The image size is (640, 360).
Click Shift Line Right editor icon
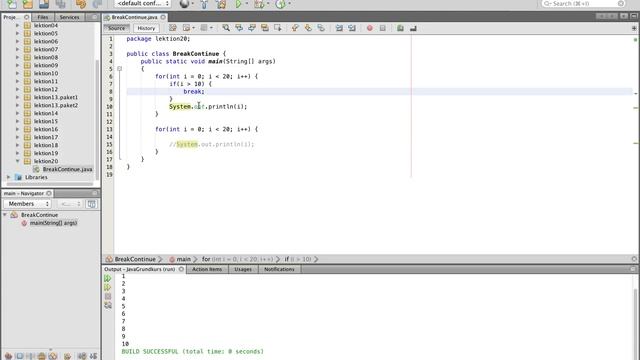point(352,28)
